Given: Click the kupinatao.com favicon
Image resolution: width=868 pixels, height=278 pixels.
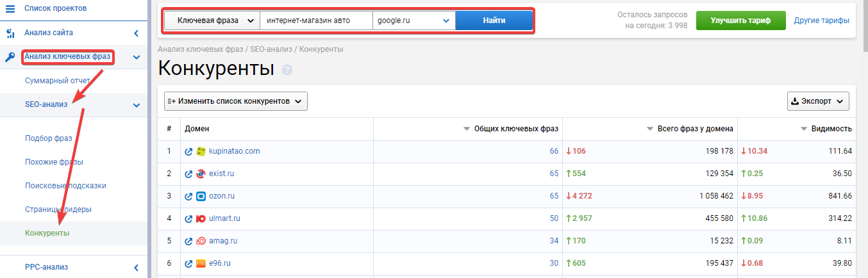Looking at the screenshot, I should click(x=201, y=152).
